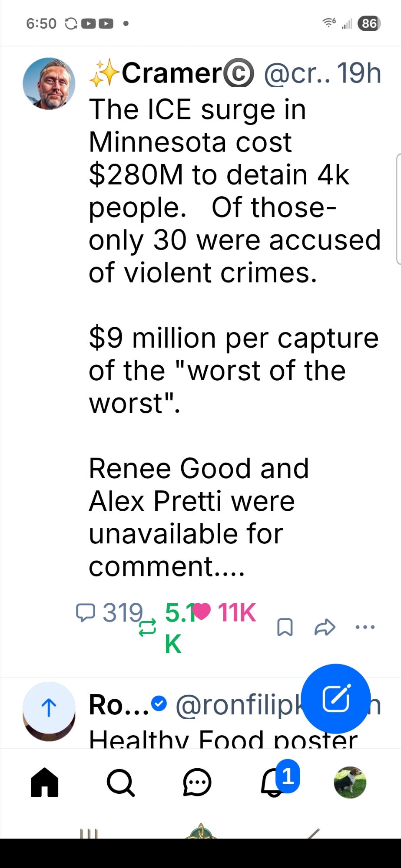Repost the ICE surge post
This screenshot has height=868, width=401.
pyautogui.click(x=147, y=628)
